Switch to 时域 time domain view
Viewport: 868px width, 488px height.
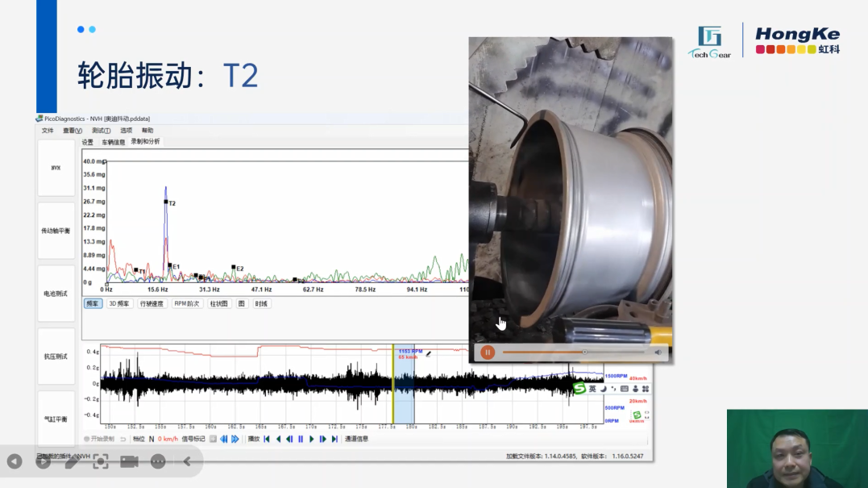[x=261, y=303]
